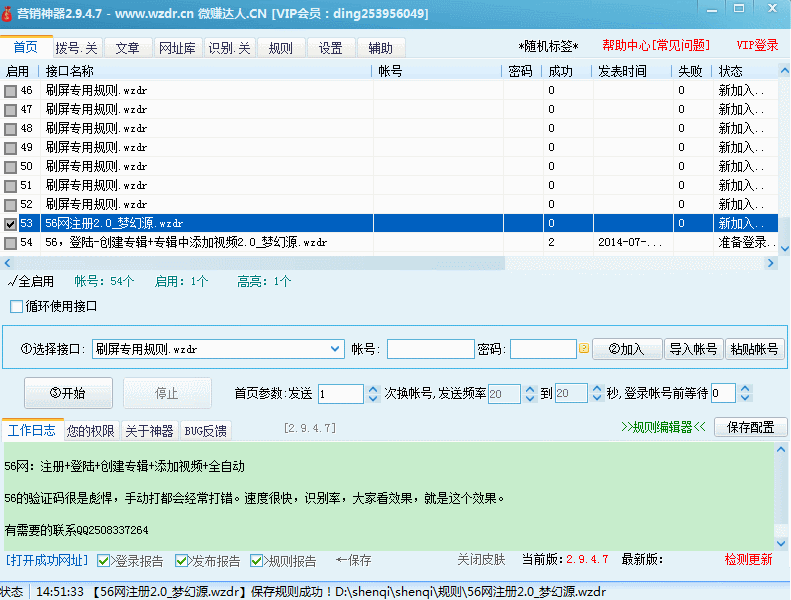Increase the 发送 count with spinner up arrow
This screenshot has height=600, width=791.
pos(374,389)
